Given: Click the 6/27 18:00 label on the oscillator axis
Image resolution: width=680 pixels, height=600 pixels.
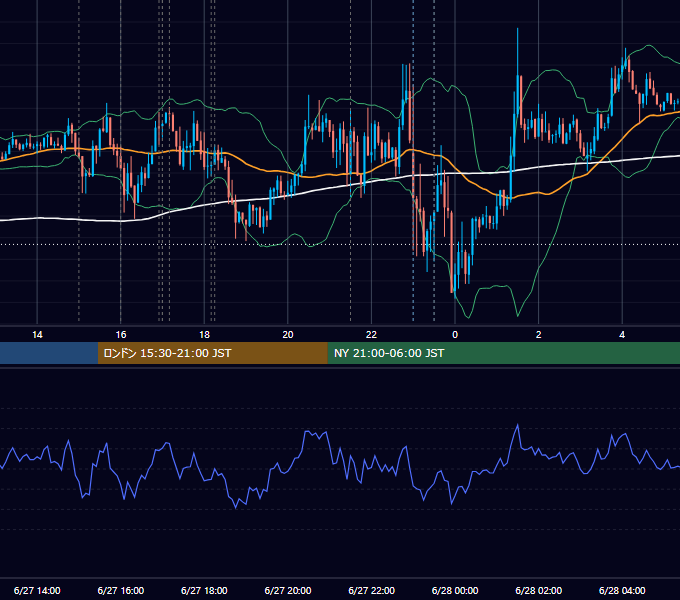Looking at the screenshot, I should click(204, 590).
